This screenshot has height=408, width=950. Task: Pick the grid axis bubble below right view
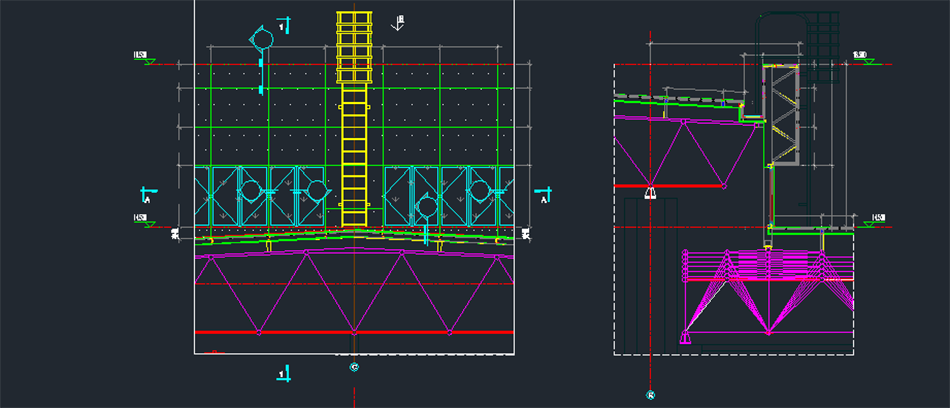[650, 395]
